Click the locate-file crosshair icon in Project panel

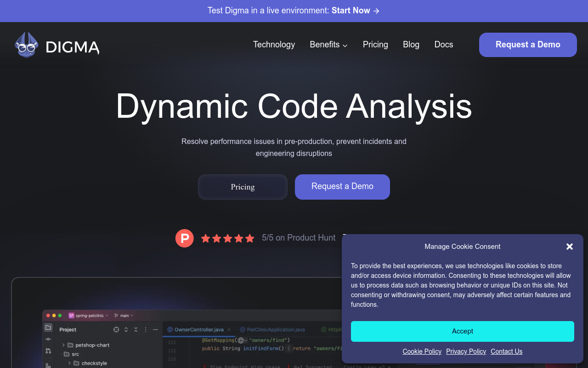(116, 330)
